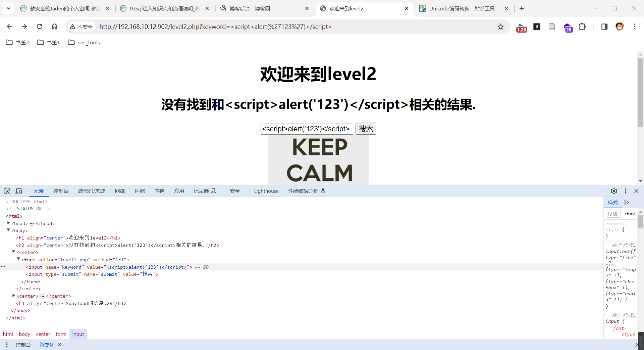Open the 控制台 DevTools tab
This screenshot has height=350, width=644.
click(61, 191)
